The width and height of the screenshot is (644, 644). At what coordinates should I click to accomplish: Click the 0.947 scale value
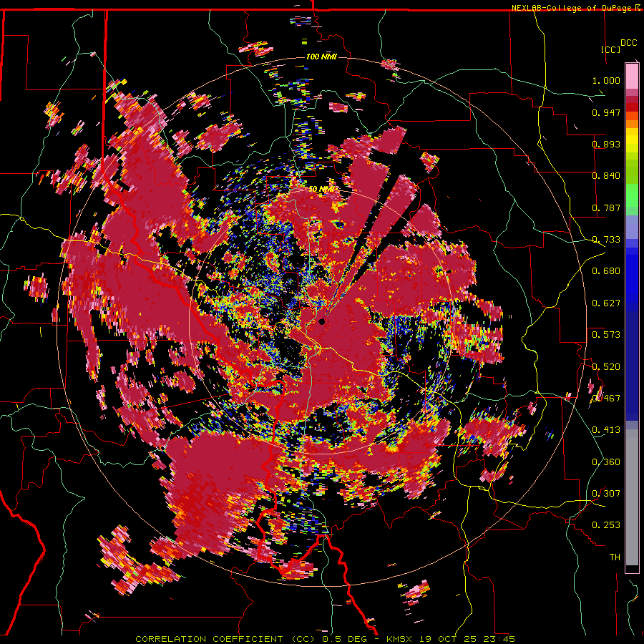click(x=606, y=112)
